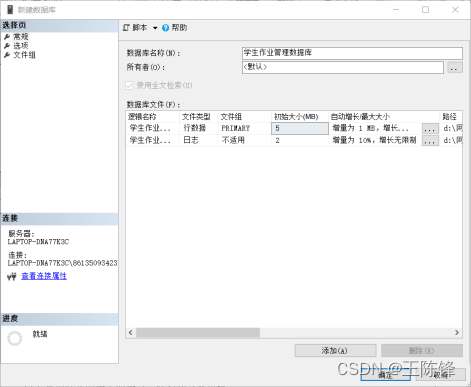Select the 选项 page

click(21, 46)
